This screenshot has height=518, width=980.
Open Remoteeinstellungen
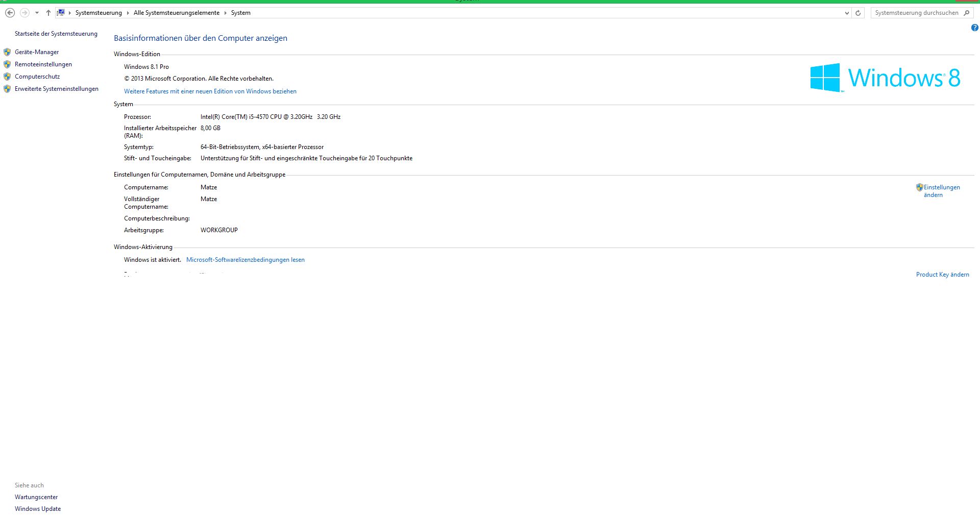(x=43, y=64)
